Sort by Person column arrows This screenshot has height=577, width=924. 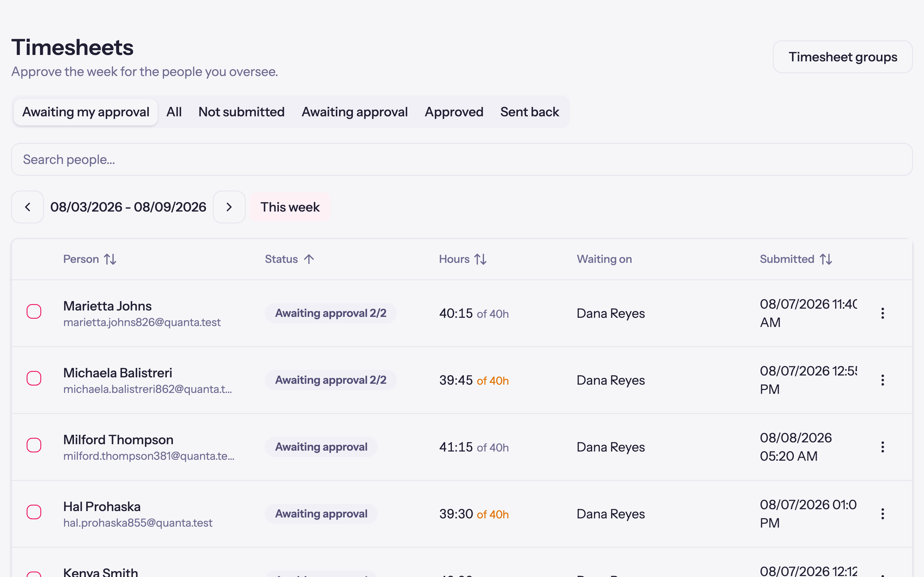(x=110, y=259)
